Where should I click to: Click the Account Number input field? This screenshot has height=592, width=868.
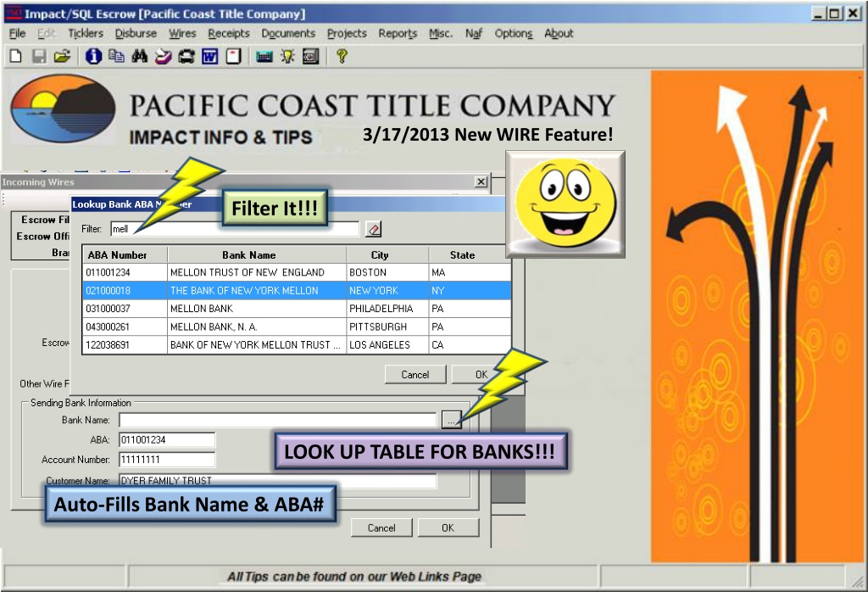(167, 459)
